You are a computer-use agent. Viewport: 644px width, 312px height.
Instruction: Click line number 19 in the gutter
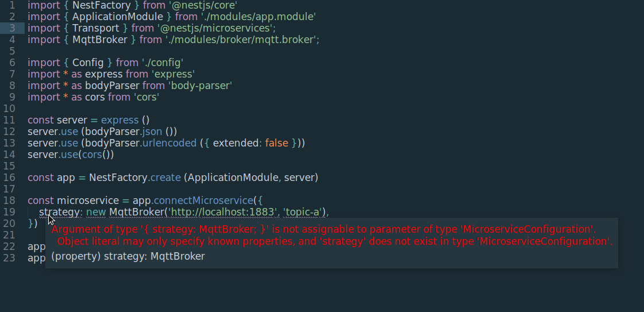9,211
